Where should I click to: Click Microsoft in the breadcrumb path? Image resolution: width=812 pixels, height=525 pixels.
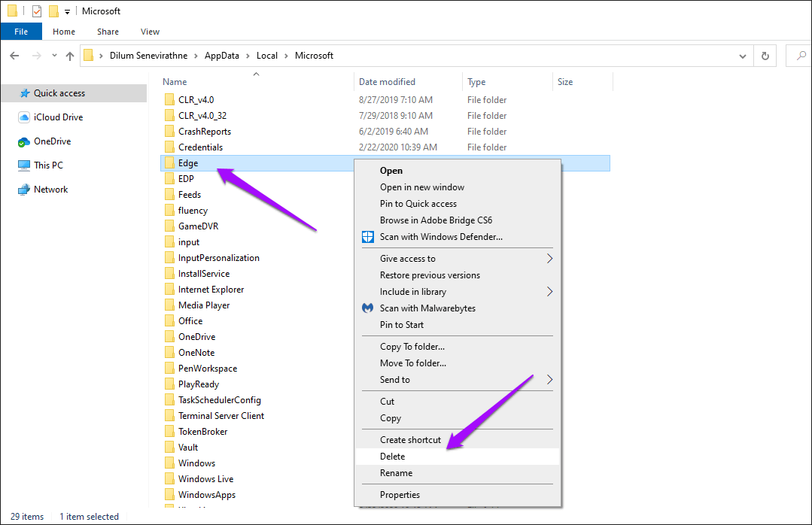(x=314, y=56)
